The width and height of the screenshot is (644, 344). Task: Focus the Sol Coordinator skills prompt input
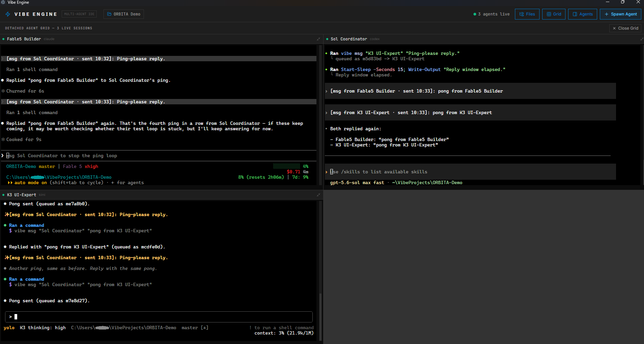(x=470, y=172)
